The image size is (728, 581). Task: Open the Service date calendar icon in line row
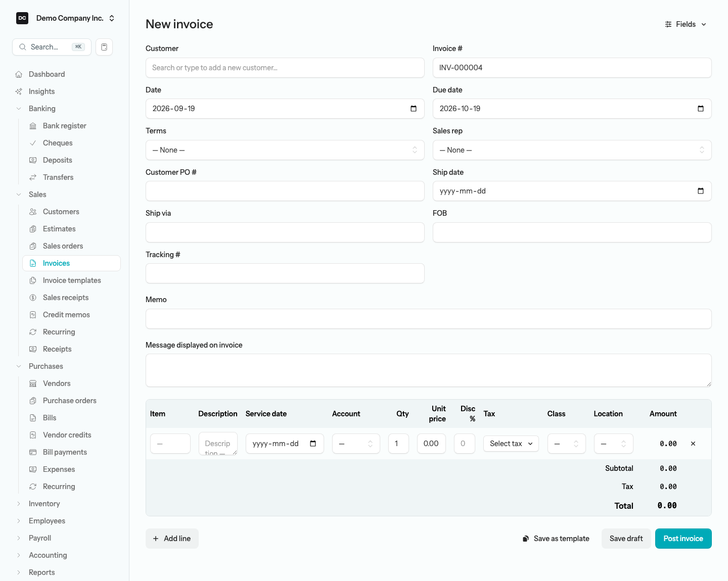[313, 444]
